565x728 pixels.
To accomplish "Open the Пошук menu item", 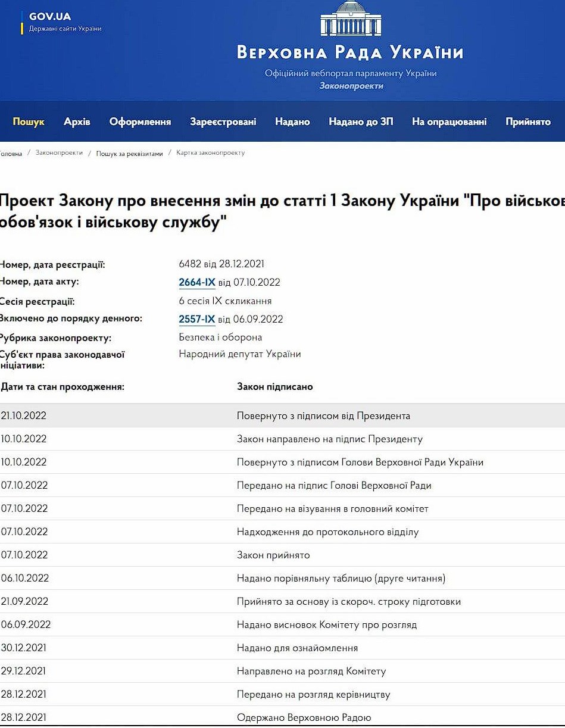I will click(x=29, y=121).
